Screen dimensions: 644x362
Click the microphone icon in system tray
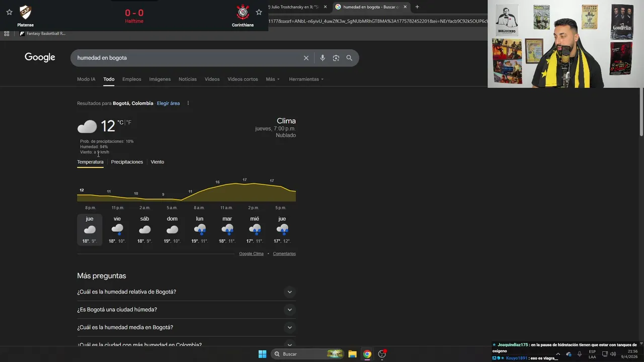pyautogui.click(x=580, y=354)
